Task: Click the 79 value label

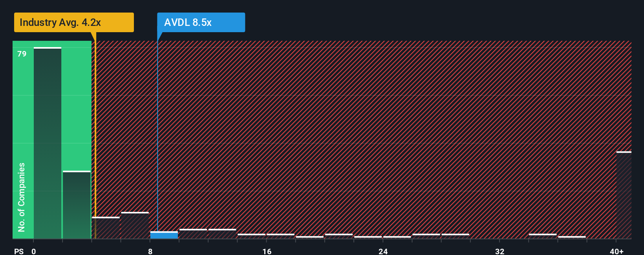Action: click(22, 54)
